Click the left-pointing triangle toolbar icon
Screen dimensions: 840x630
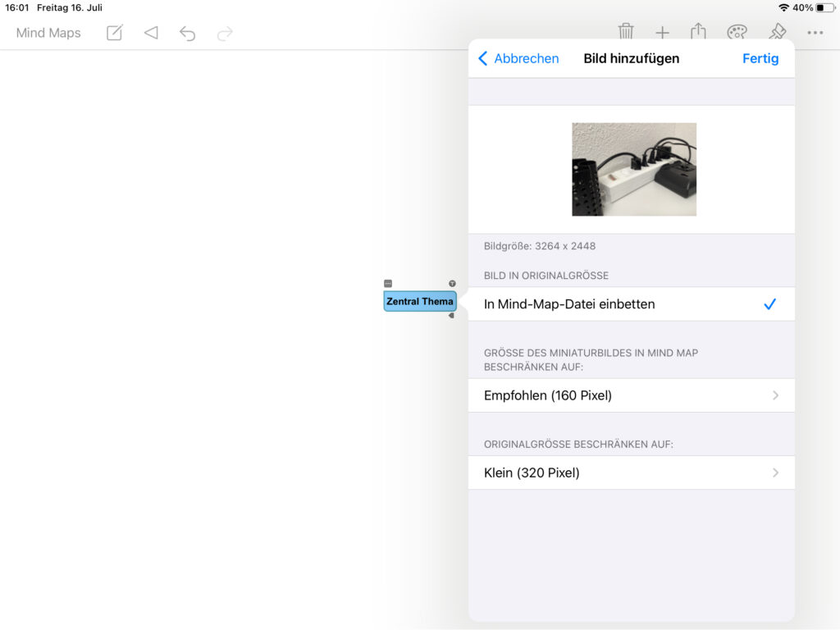[151, 33]
